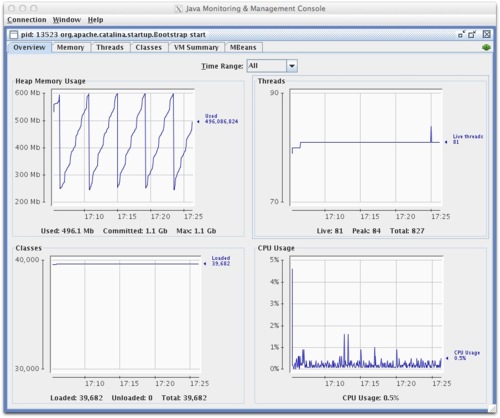Switch to the Overview tab

coord(29,47)
